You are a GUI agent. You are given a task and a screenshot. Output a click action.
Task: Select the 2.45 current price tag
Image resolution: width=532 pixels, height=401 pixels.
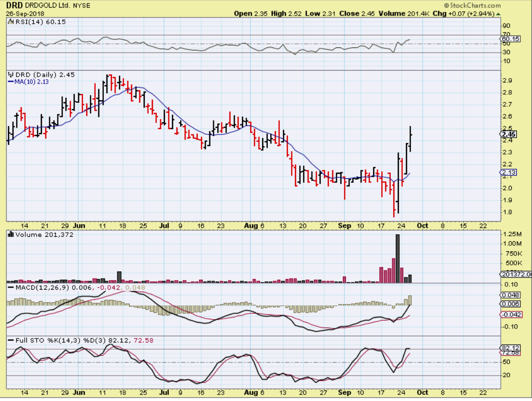pos(508,135)
